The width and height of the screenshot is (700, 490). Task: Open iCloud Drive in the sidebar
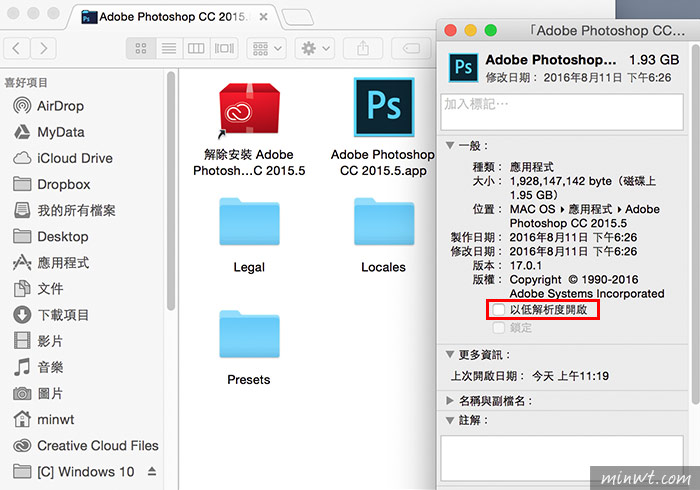pos(62,158)
